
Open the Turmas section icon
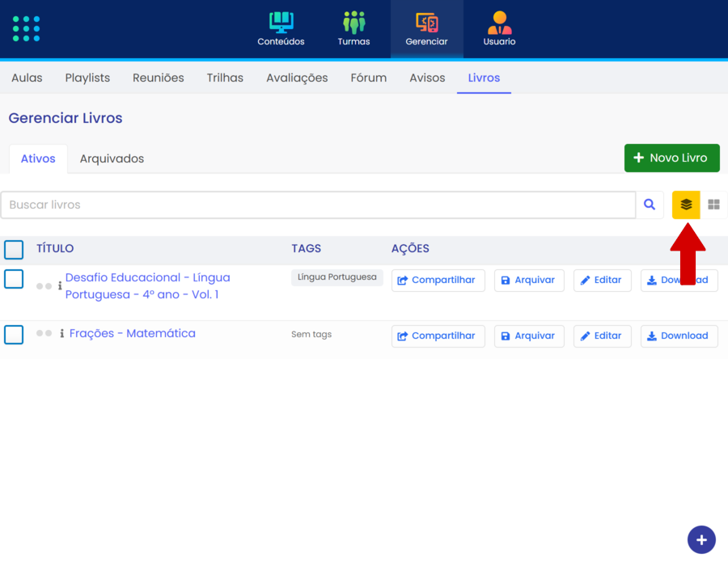(353, 23)
